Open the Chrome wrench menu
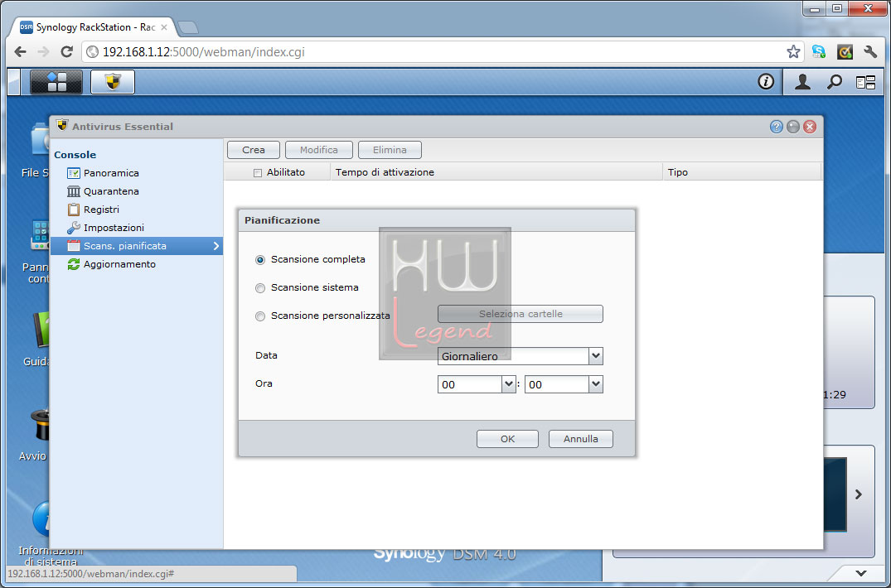Screen dimensions: 891x588 [870, 52]
